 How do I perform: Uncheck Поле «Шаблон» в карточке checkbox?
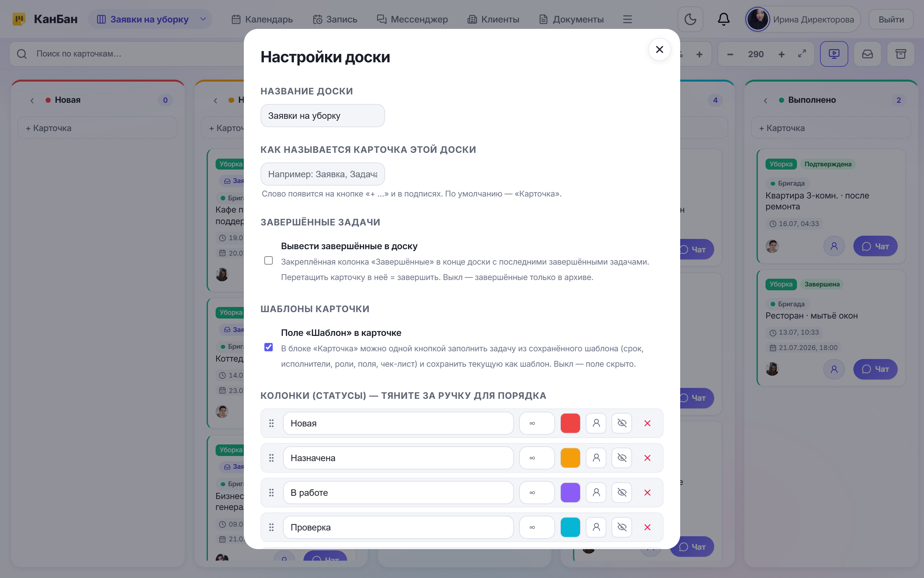(269, 347)
